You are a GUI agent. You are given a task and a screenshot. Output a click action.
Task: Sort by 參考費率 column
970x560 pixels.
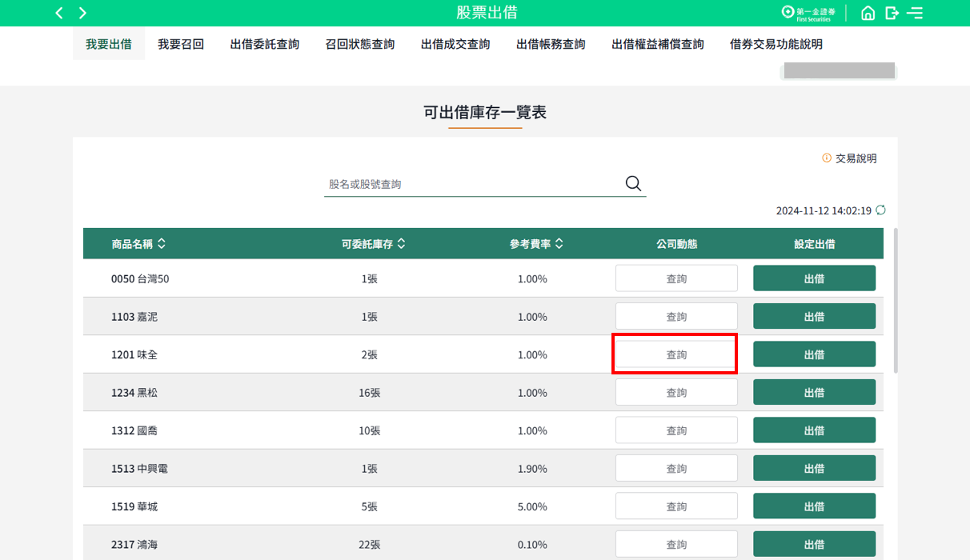point(536,244)
